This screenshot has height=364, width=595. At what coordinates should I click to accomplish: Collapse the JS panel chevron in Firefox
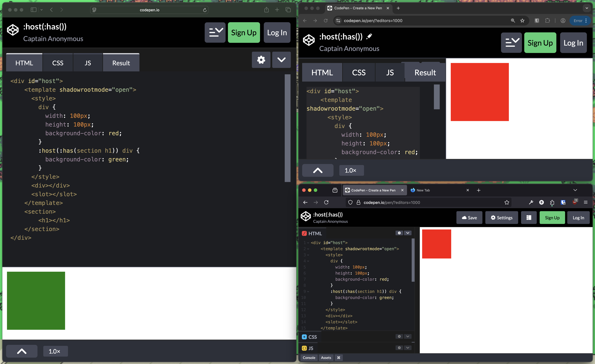408,348
